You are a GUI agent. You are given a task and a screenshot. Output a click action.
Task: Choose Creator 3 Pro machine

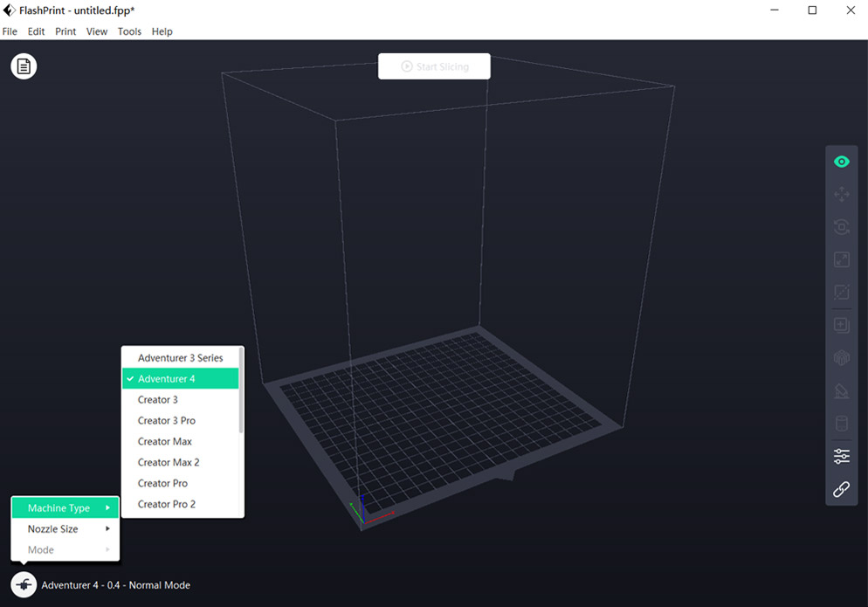click(181, 421)
